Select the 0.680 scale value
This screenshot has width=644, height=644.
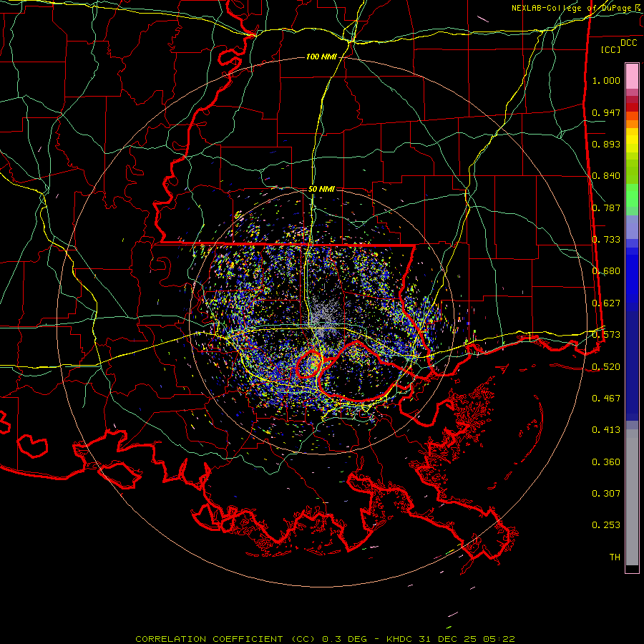606,271
